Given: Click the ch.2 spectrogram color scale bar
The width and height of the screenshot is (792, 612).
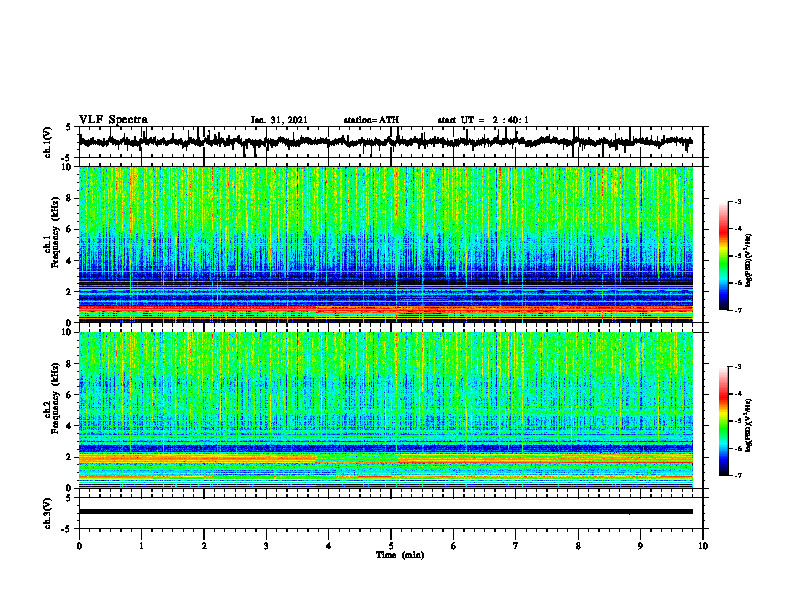Looking at the screenshot, I should point(724,421).
